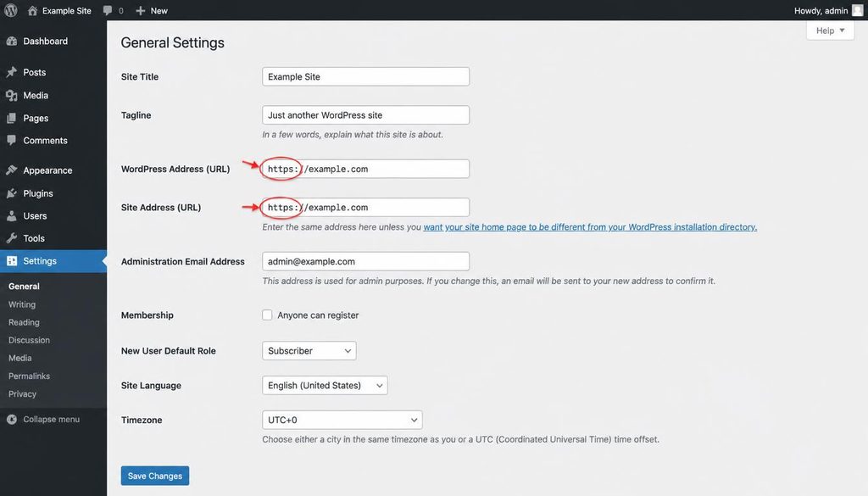The height and width of the screenshot is (496, 868).
Task: Click the Appearance brush icon
Action: point(12,170)
